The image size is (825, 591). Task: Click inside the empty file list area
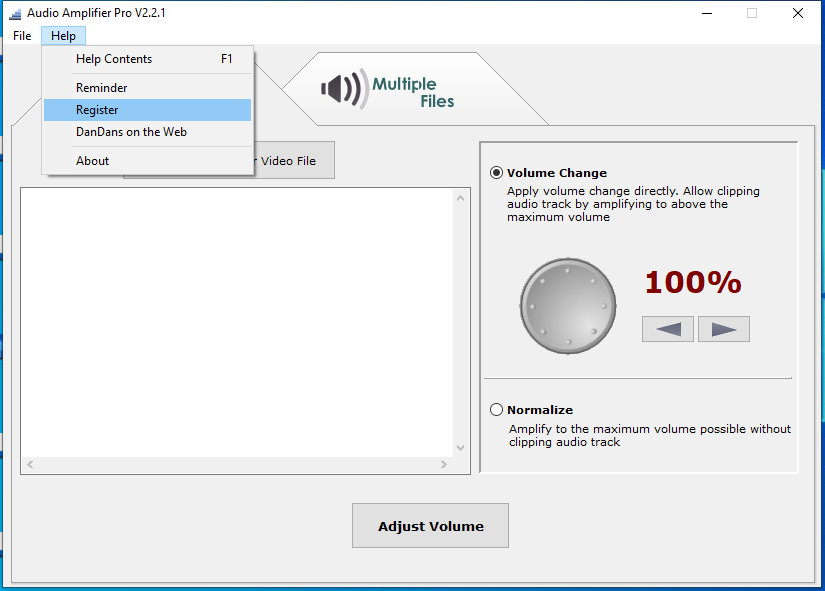(240, 320)
